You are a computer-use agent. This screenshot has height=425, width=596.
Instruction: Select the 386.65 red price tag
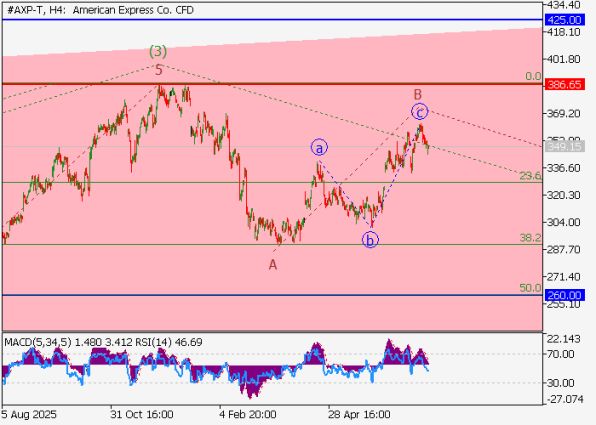564,84
